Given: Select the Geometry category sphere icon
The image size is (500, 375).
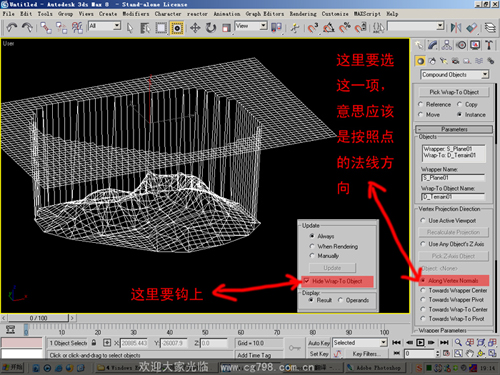Looking at the screenshot, I should pos(420,61).
